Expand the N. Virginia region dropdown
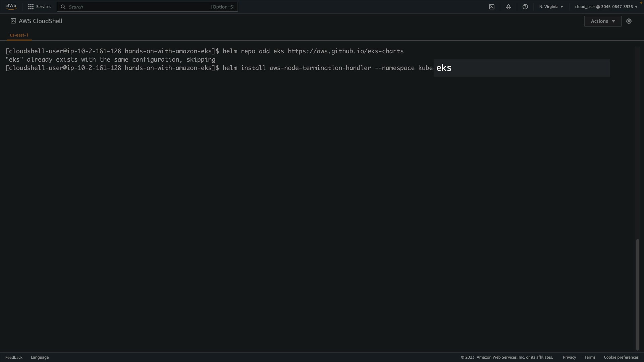This screenshot has height=362, width=644. (x=551, y=7)
